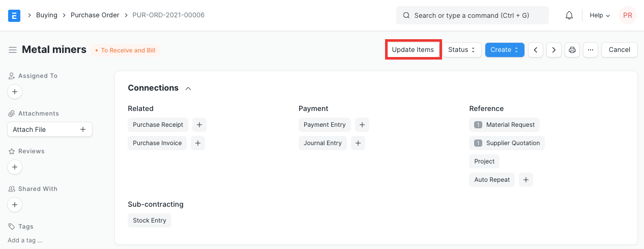Image resolution: width=644 pixels, height=249 pixels.
Task: Click the ERPNext home logo icon
Action: point(14,15)
